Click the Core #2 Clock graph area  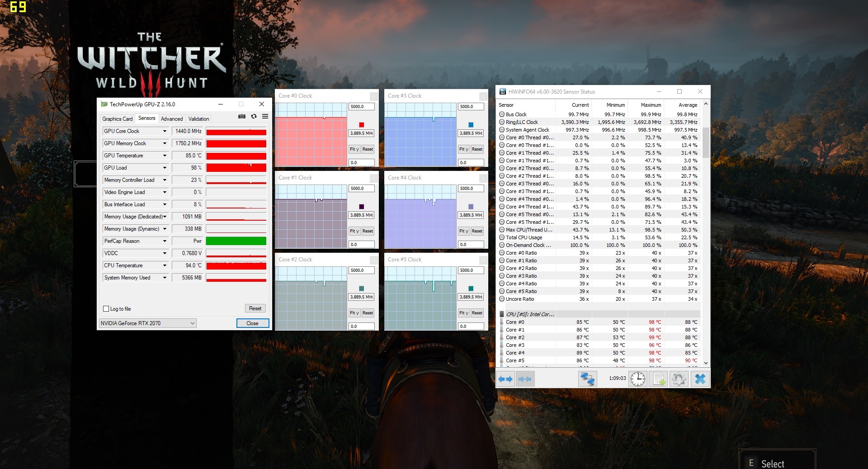tap(311, 298)
